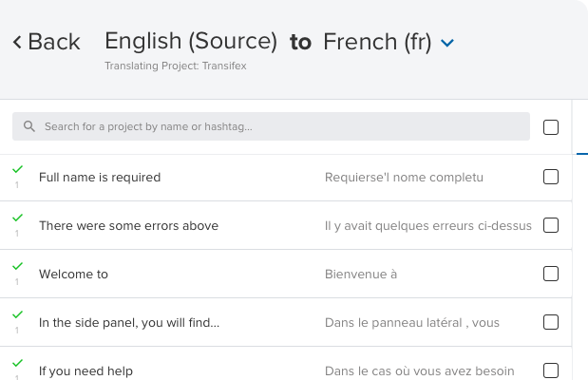Click green checkmark beside 'If you need help'
The width and height of the screenshot is (588, 380).
coord(17,363)
